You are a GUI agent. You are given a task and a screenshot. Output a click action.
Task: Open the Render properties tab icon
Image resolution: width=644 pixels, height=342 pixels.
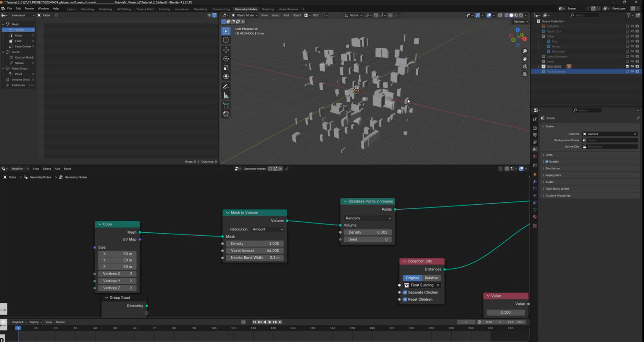(535, 128)
